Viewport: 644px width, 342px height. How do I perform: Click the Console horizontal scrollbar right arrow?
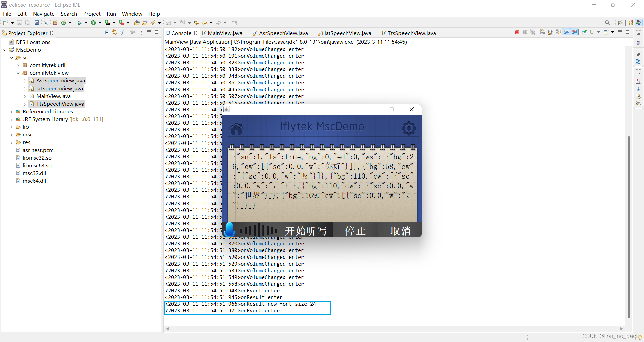(621, 329)
